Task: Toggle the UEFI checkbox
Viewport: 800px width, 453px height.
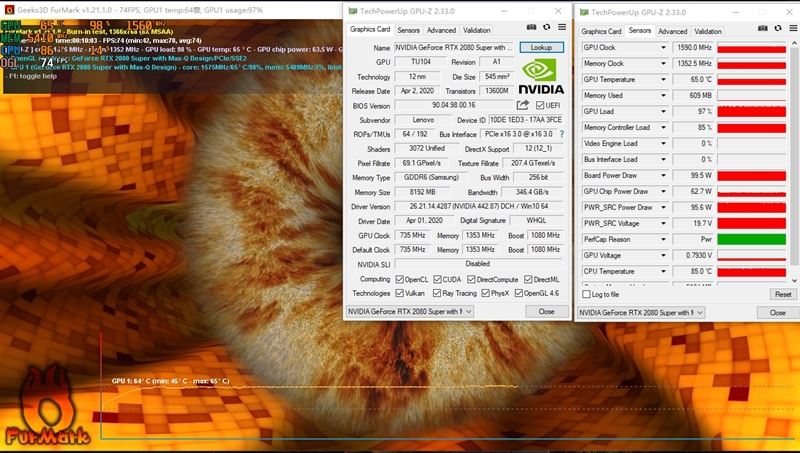Action: [x=540, y=106]
